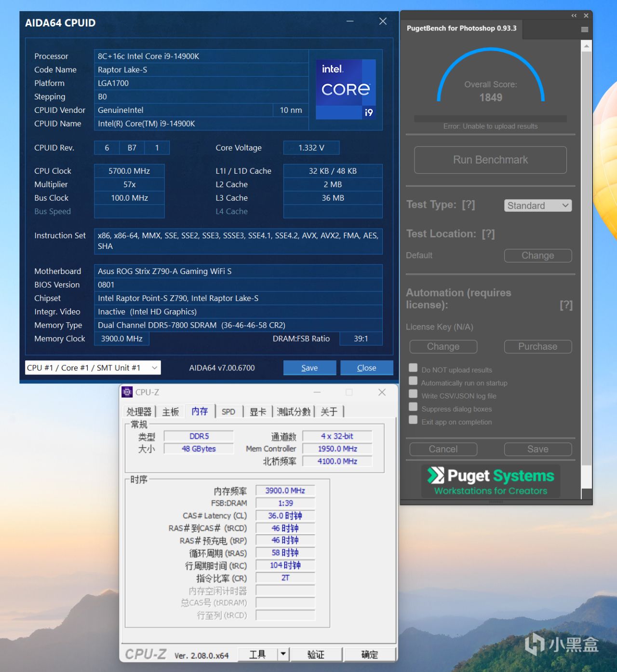Toggle Automatically run on startup checkbox

point(413,381)
